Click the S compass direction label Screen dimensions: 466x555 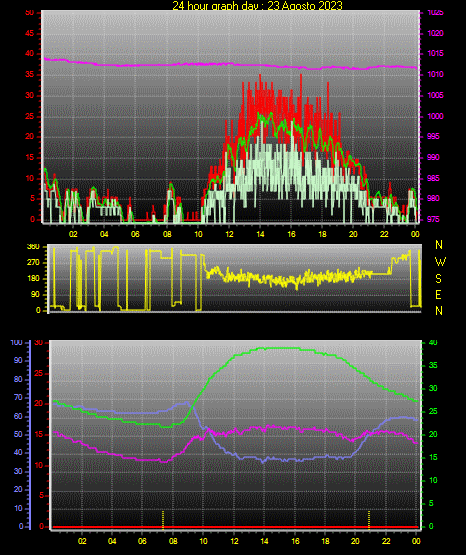(438, 279)
